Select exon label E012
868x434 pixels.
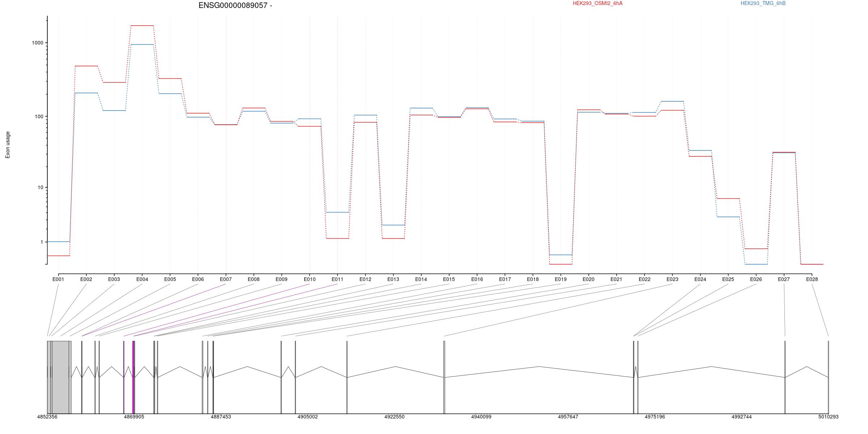coord(365,279)
